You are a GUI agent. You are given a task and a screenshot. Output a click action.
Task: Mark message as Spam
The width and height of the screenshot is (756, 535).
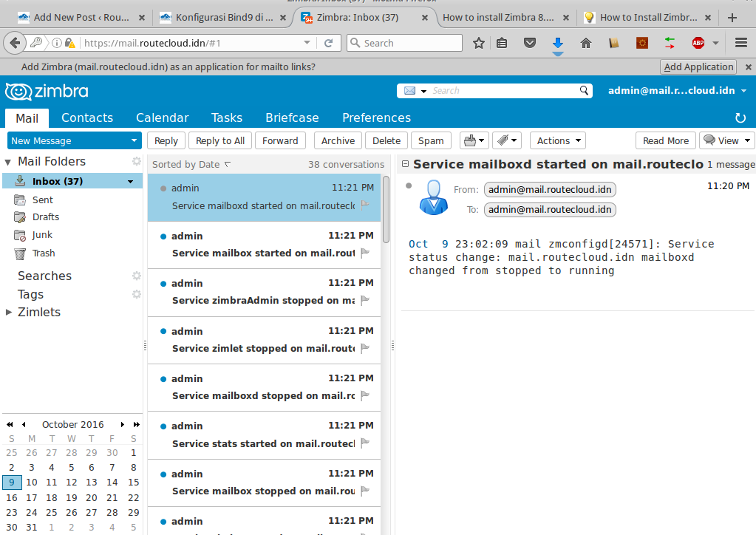431,140
